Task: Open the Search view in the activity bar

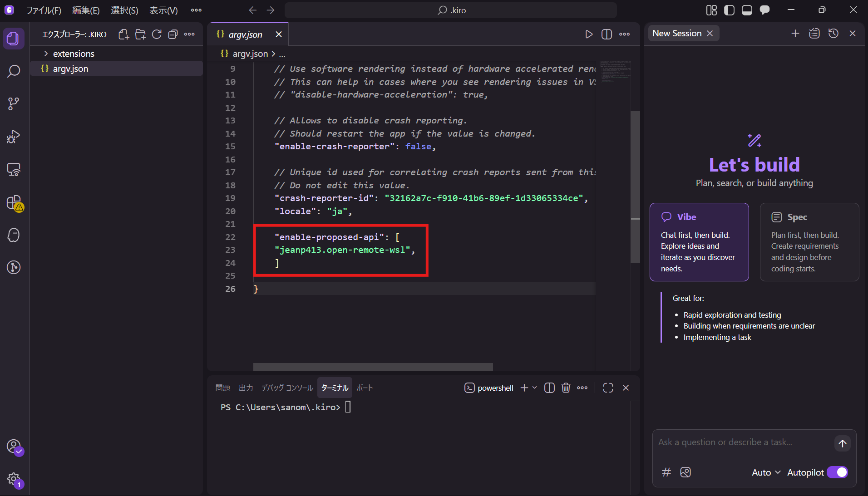Action: (x=13, y=71)
